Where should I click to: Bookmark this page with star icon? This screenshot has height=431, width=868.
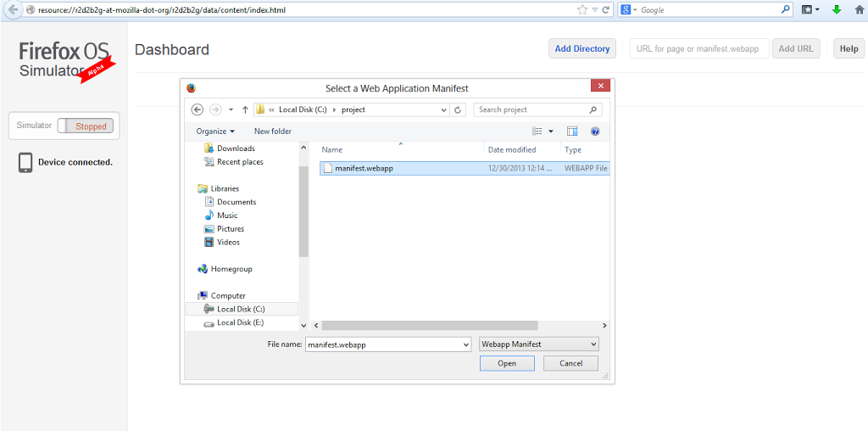581,9
